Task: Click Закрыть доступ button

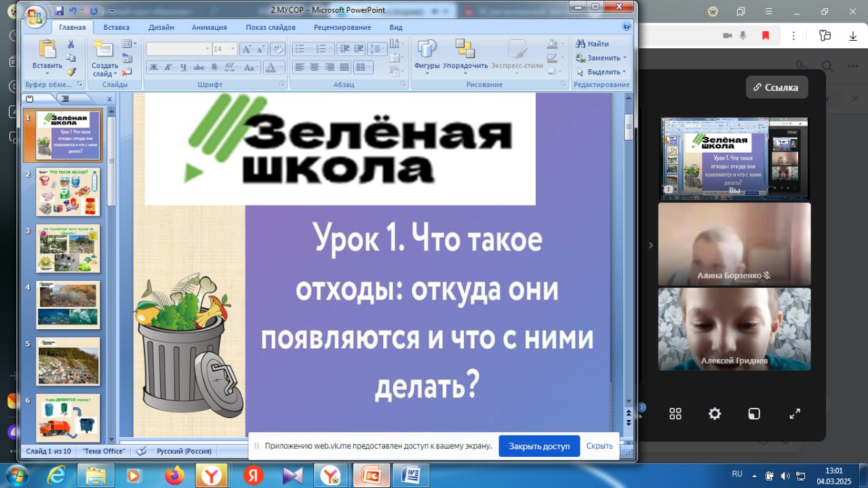Action: coord(539,446)
